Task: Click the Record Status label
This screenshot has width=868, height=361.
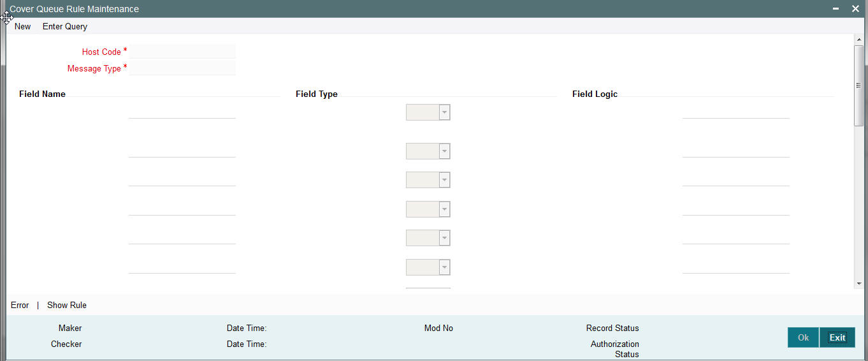Action: coord(612,328)
